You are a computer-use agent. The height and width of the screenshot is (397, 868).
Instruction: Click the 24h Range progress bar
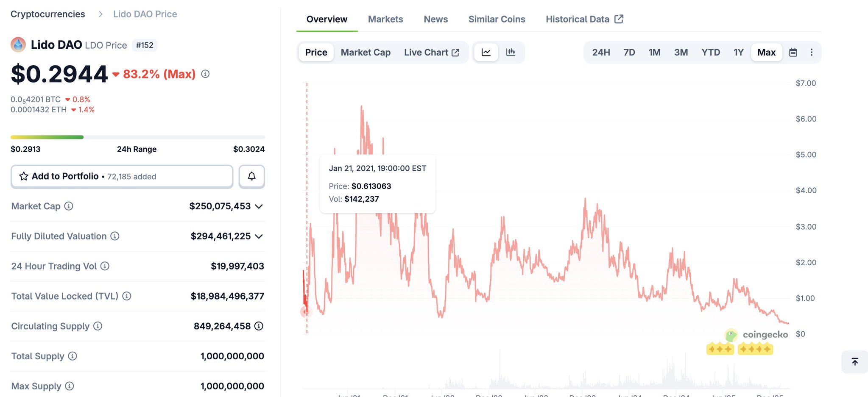click(138, 137)
